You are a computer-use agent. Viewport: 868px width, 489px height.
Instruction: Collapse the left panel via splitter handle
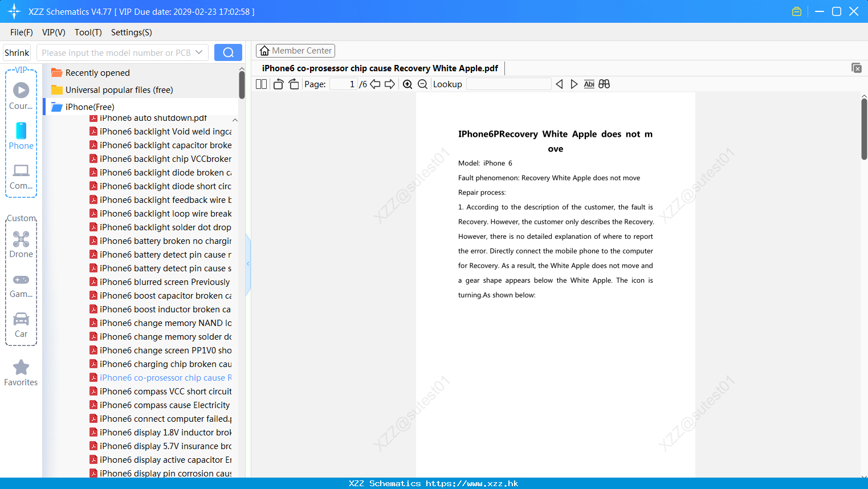coord(248,264)
